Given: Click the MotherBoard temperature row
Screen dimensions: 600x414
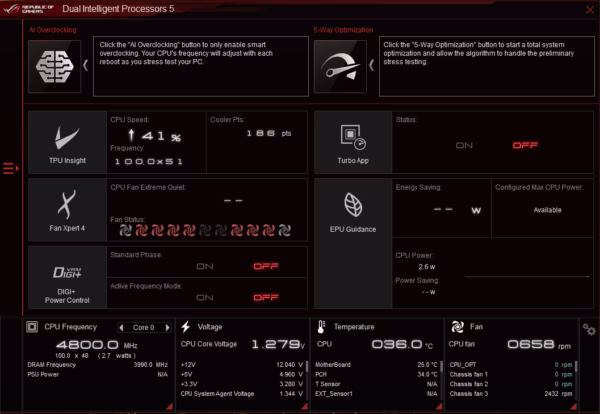Looking at the screenshot, I should point(376,365).
